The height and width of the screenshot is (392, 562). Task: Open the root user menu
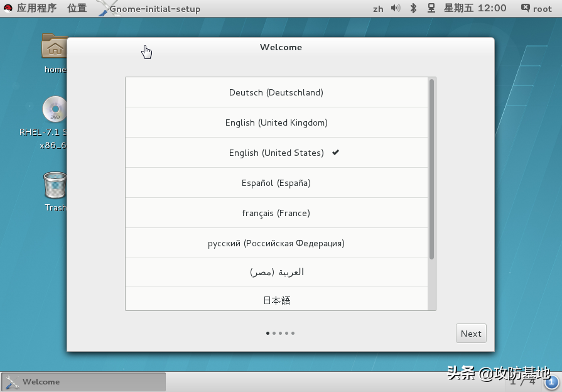pyautogui.click(x=536, y=8)
